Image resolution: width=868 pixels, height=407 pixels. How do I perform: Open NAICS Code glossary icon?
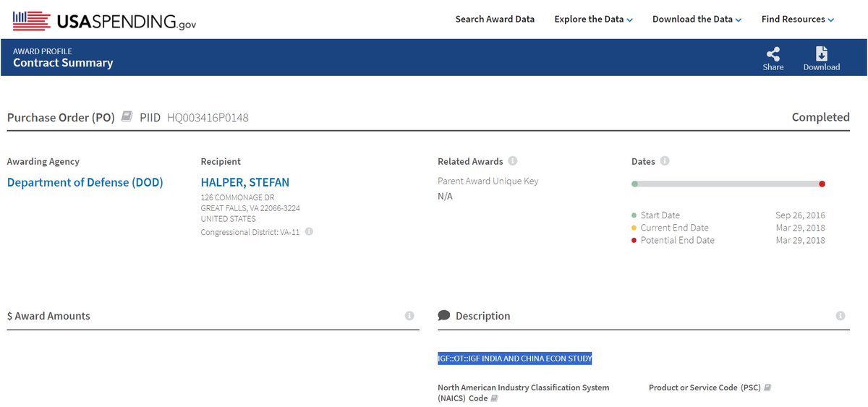click(x=495, y=398)
